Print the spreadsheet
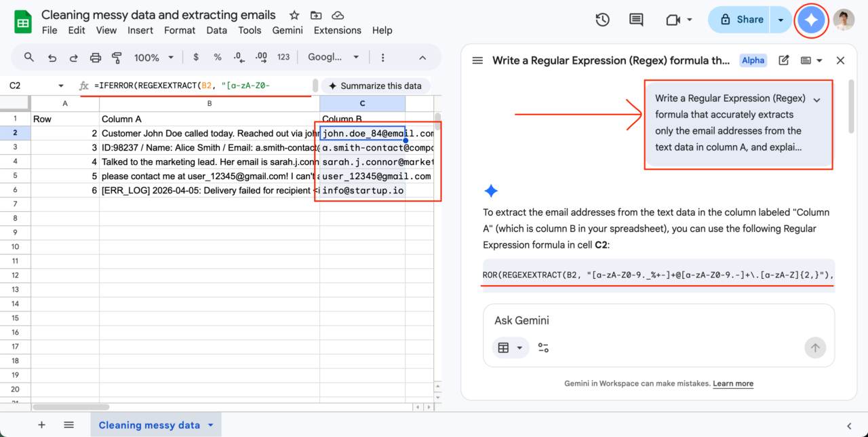The image size is (868, 437). (96, 58)
